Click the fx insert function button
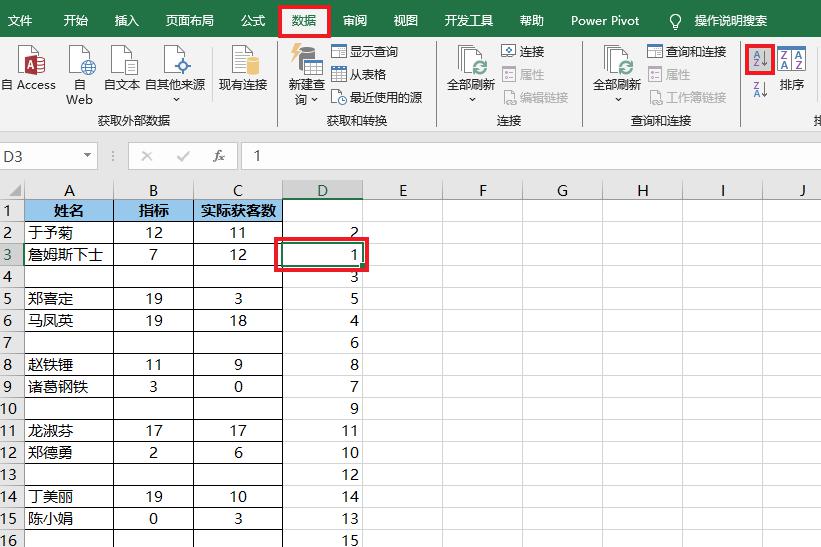This screenshot has height=547, width=821. pyautogui.click(x=219, y=156)
